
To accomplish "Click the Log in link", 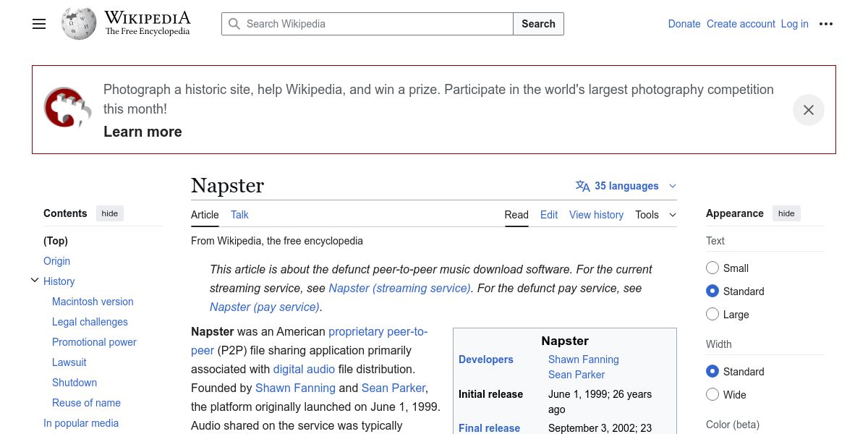I will tap(794, 24).
